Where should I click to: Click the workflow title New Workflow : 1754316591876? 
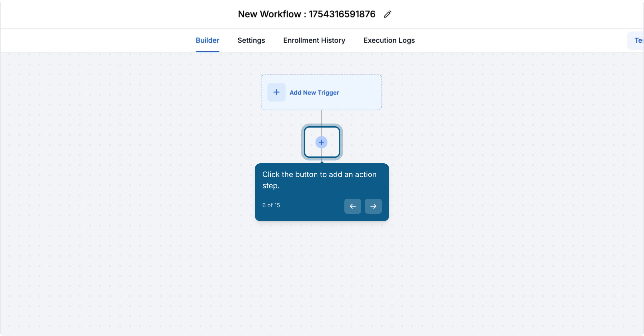(306, 14)
